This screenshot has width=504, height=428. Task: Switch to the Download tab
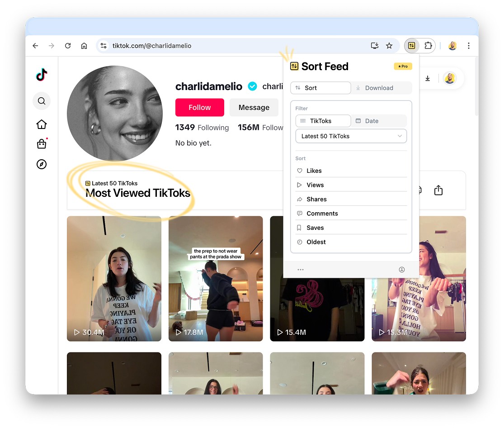pos(382,88)
